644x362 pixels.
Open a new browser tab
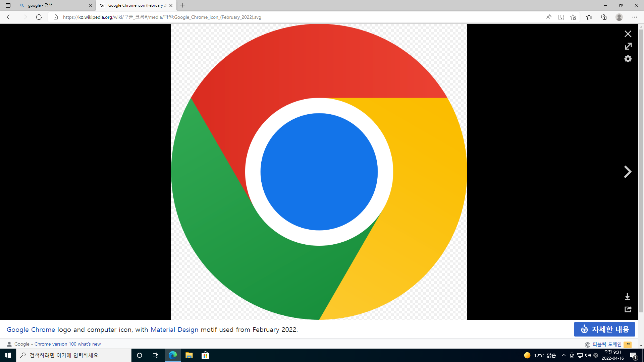[x=182, y=5]
